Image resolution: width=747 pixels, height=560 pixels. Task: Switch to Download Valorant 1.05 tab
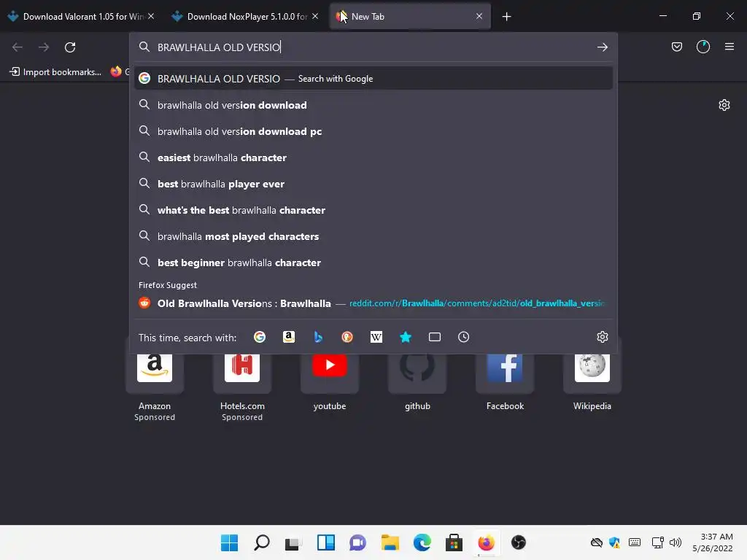(x=81, y=17)
